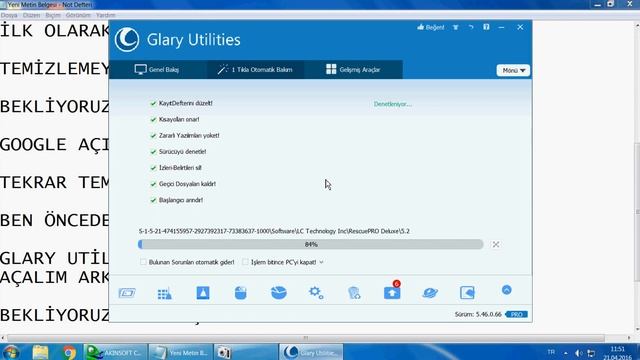Open Windows Explorer from taskbar

40,352
